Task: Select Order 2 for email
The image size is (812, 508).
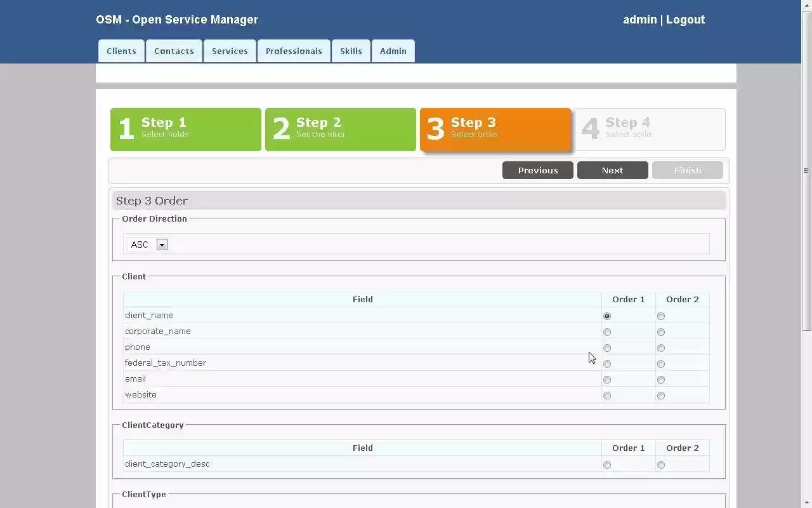Action: pos(661,380)
